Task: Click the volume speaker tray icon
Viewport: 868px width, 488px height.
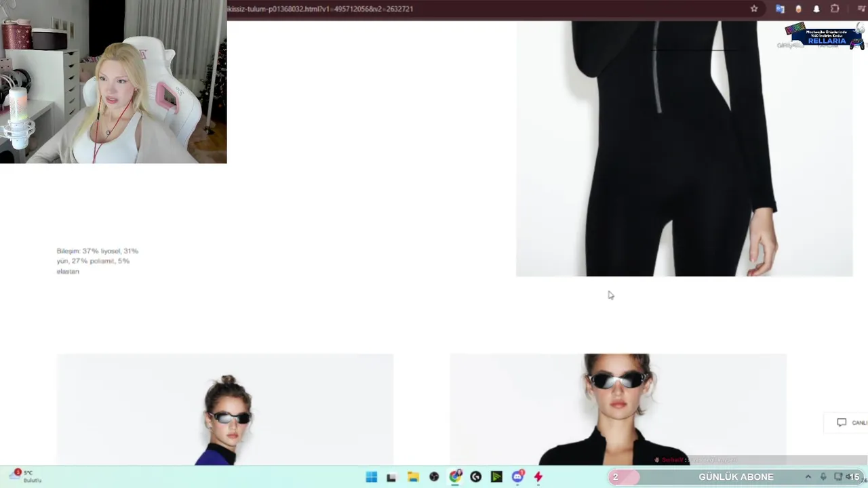Action: (848, 477)
